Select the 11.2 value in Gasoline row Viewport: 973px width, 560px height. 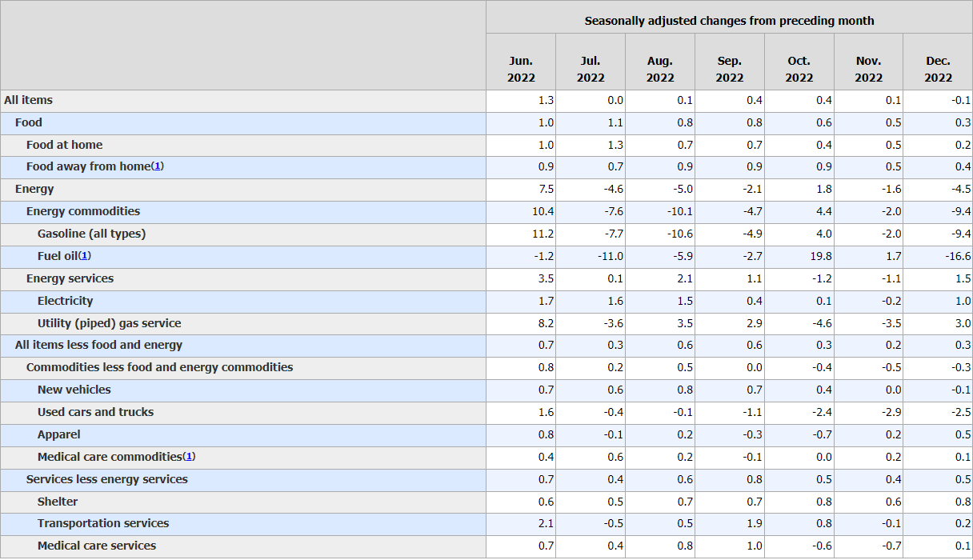(x=543, y=234)
